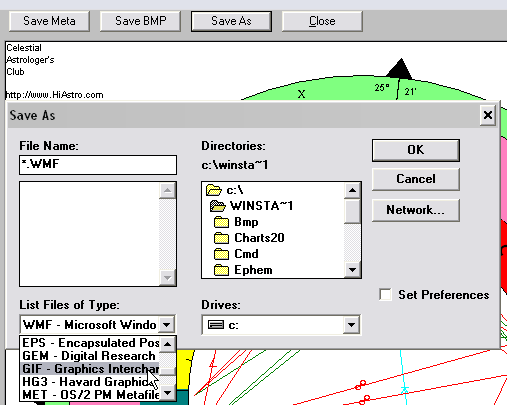Click the OK button
This screenshot has width=507, height=405.
[x=416, y=150]
